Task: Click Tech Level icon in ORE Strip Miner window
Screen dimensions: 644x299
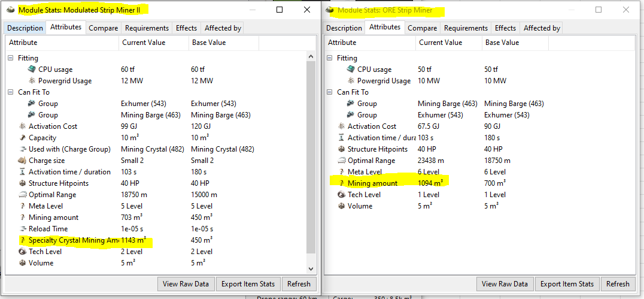Action: click(x=341, y=195)
